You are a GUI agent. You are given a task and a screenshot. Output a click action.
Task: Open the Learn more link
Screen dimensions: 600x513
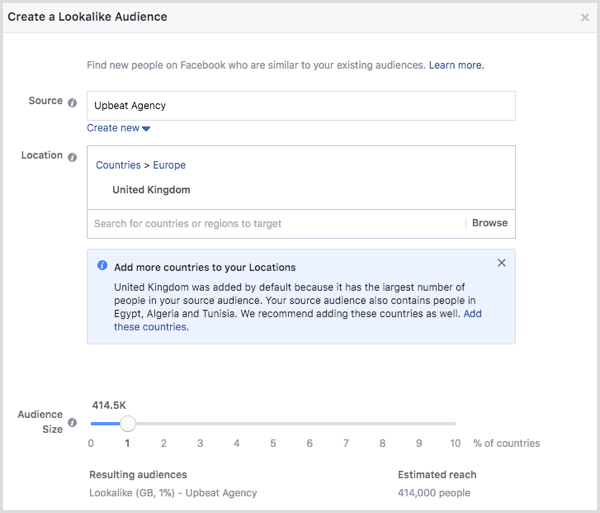pyautogui.click(x=456, y=65)
